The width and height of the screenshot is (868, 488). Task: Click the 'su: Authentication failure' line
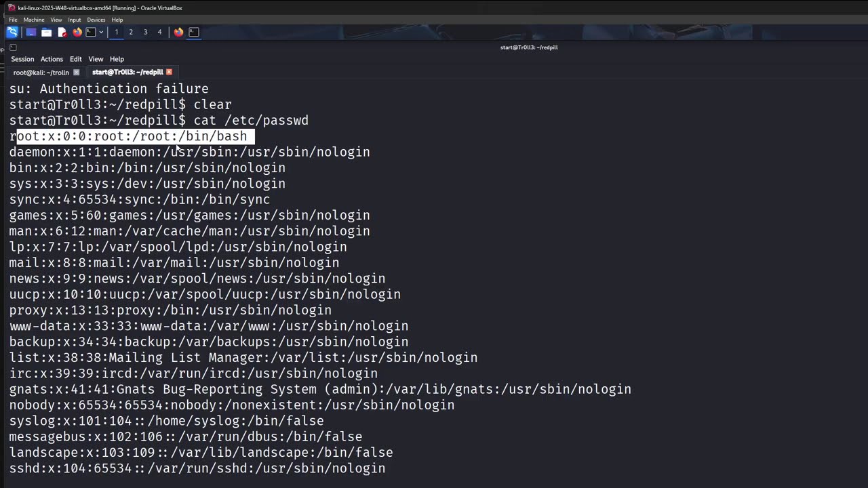coord(108,89)
